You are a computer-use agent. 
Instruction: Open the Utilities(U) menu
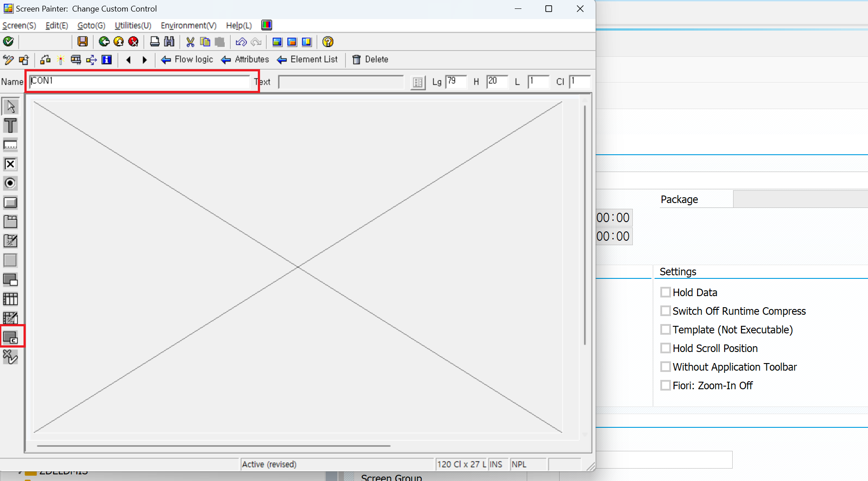coord(133,25)
